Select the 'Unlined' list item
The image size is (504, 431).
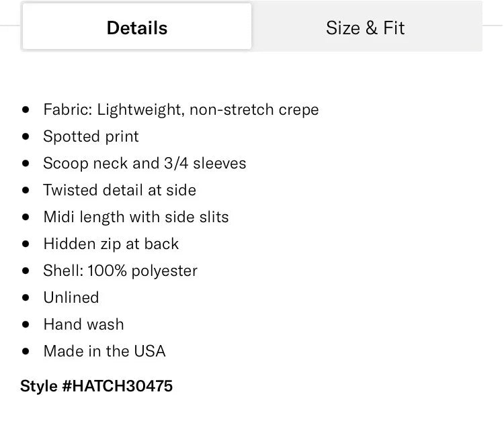(x=71, y=297)
